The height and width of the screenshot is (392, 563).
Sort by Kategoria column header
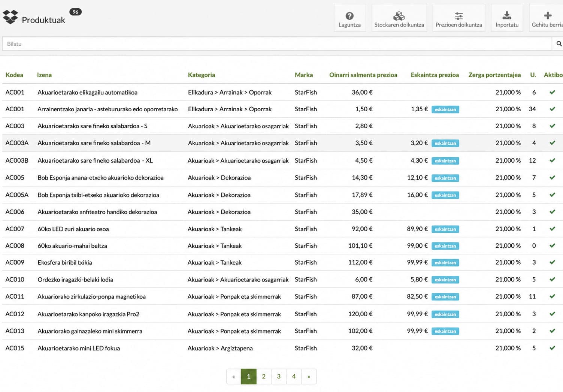pyautogui.click(x=202, y=75)
